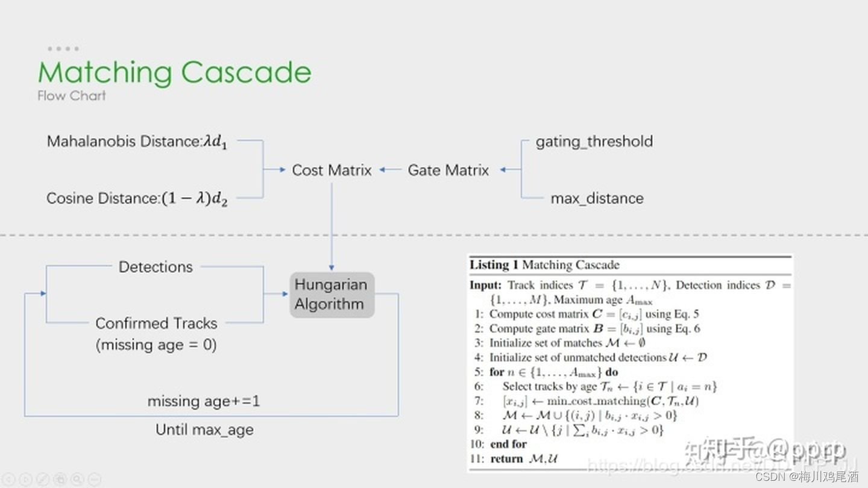Click line 2 'Compute gate matrix B'

point(587,328)
